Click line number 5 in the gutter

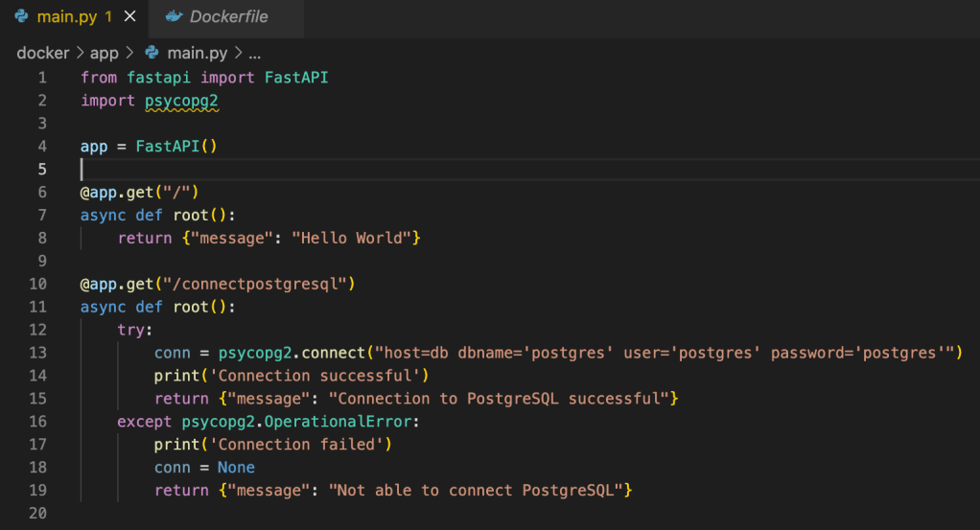click(x=41, y=170)
